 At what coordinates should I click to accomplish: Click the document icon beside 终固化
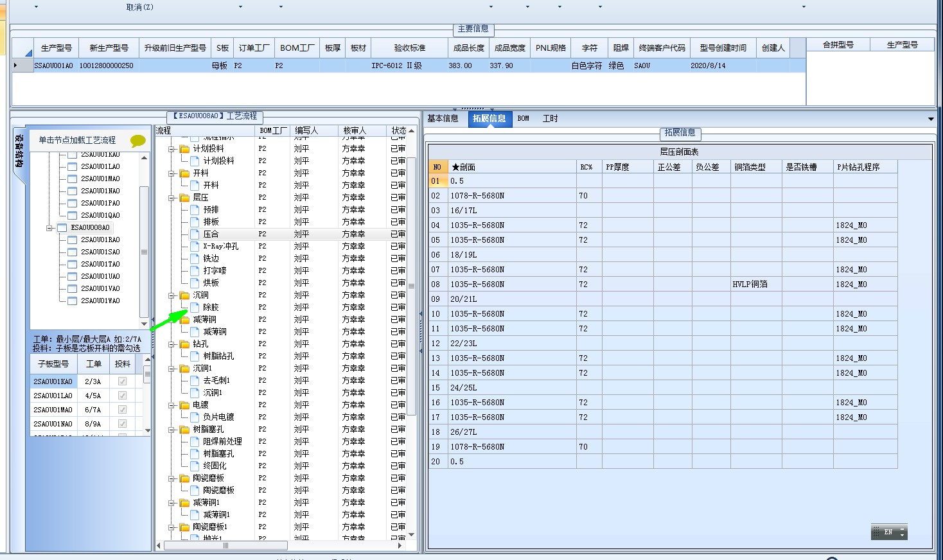(x=195, y=466)
